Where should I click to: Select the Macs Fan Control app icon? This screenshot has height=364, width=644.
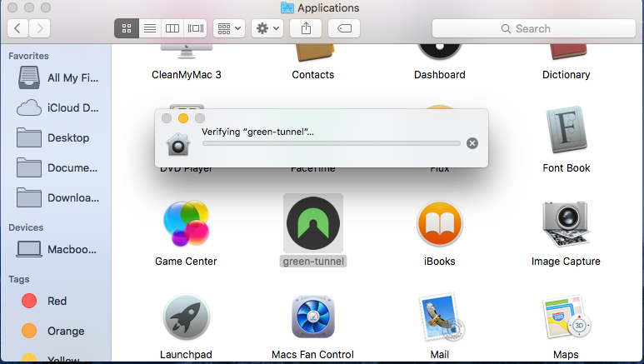(x=313, y=317)
